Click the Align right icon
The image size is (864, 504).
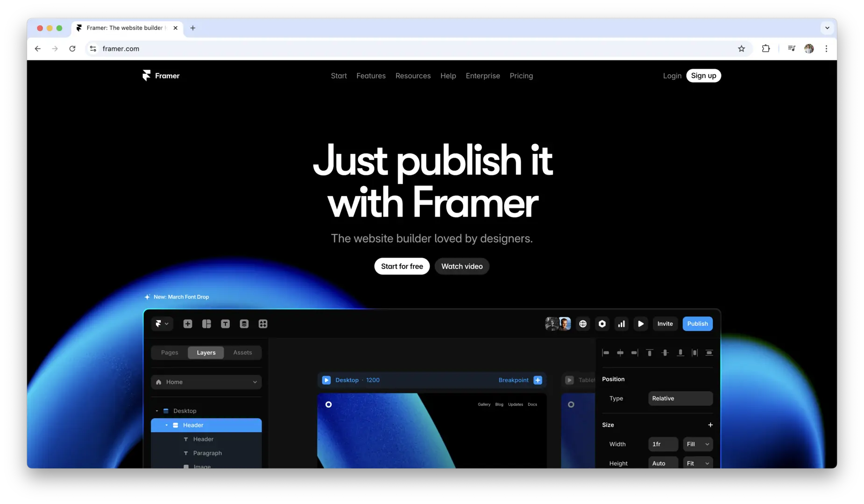point(635,353)
